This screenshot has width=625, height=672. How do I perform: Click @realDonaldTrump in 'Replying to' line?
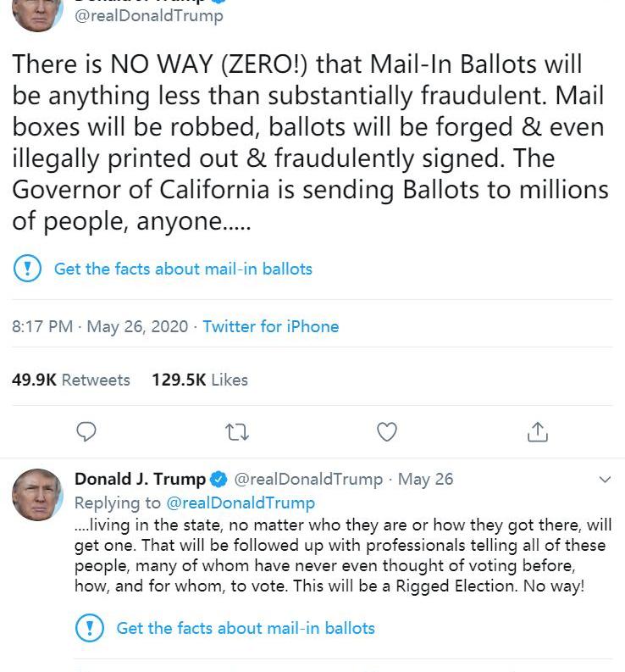click(x=240, y=503)
